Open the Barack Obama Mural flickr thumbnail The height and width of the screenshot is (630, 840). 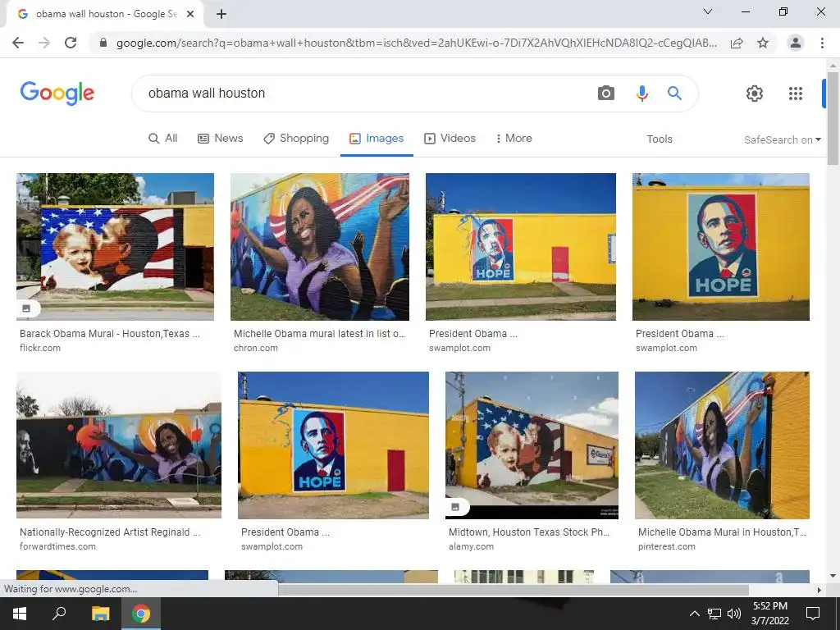[115, 246]
